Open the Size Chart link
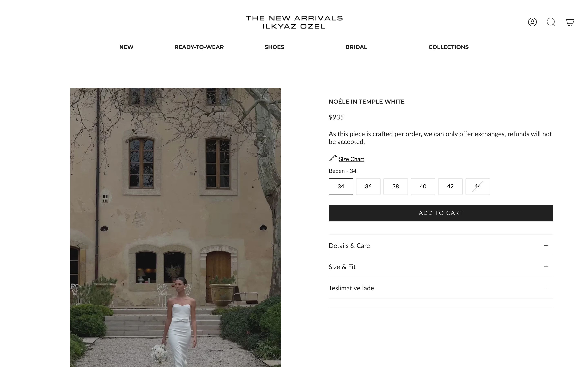Image resolution: width=588 pixels, height=367 pixels. (351, 159)
